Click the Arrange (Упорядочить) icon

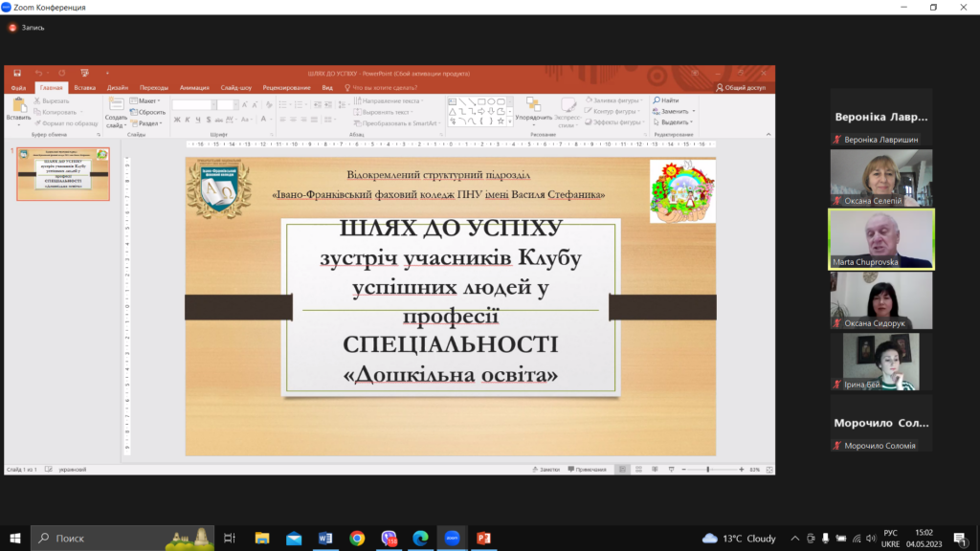(x=533, y=106)
